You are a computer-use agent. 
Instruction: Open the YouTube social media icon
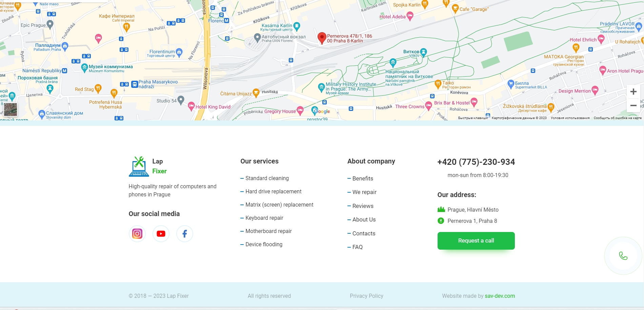point(161,234)
